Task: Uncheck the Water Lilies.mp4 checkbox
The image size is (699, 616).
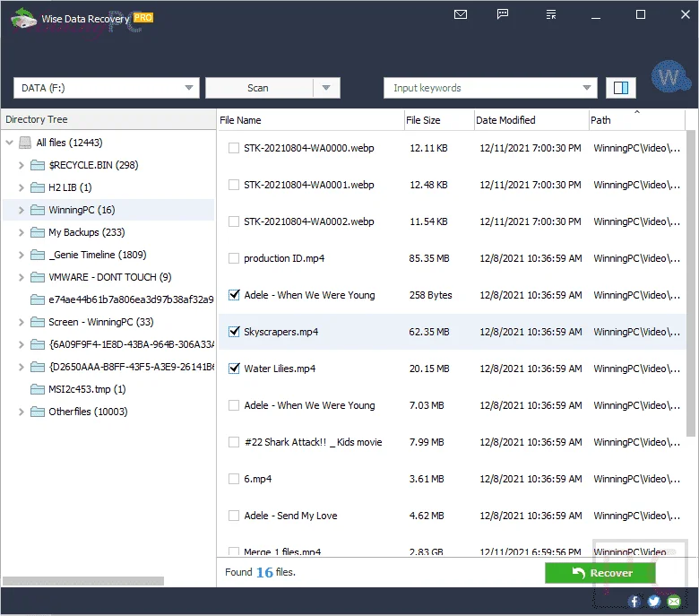Action: point(234,369)
